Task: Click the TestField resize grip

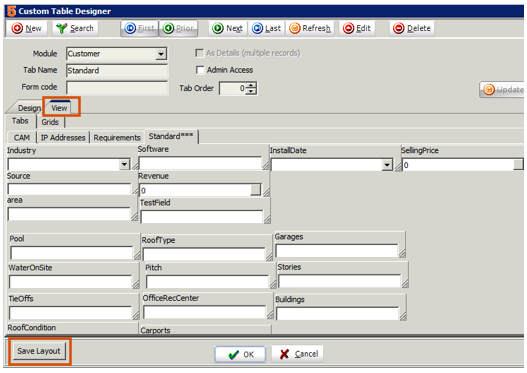Action: [267, 219]
